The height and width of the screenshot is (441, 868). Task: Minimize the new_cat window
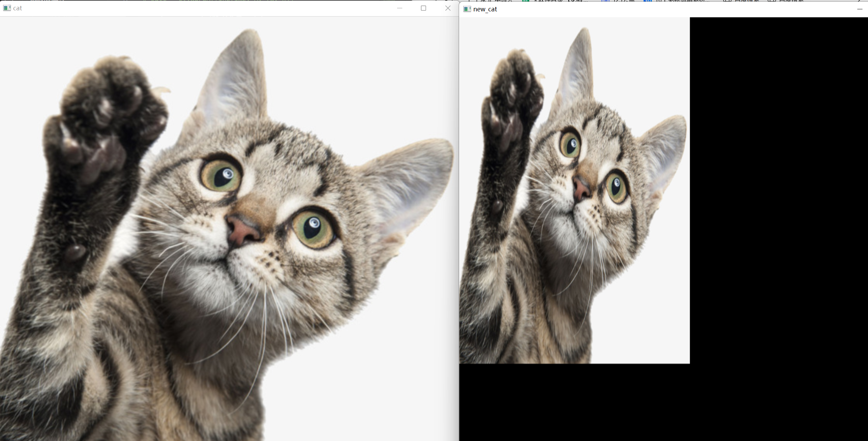(859, 9)
